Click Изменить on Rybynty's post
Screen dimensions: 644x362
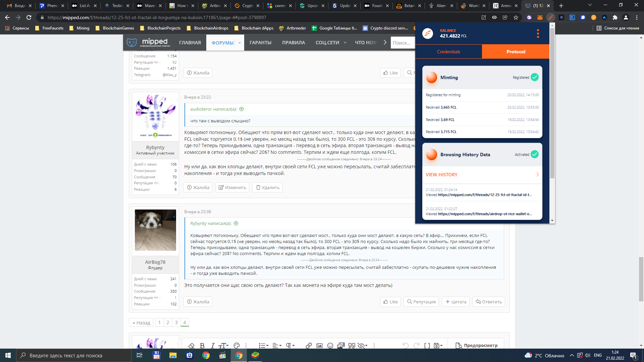click(x=232, y=187)
